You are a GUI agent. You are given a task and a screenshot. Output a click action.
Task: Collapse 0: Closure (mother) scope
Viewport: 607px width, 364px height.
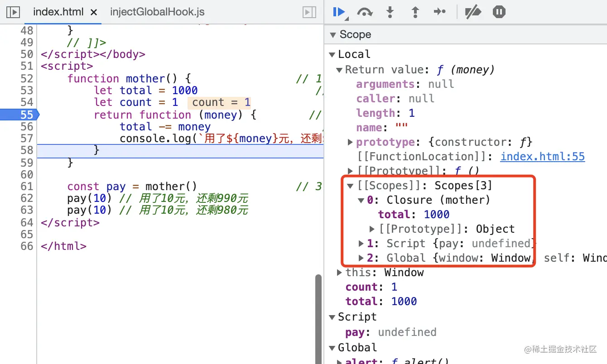pyautogui.click(x=361, y=200)
